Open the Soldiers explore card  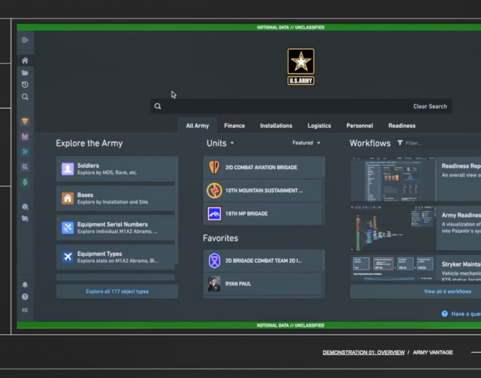pyautogui.click(x=115, y=169)
